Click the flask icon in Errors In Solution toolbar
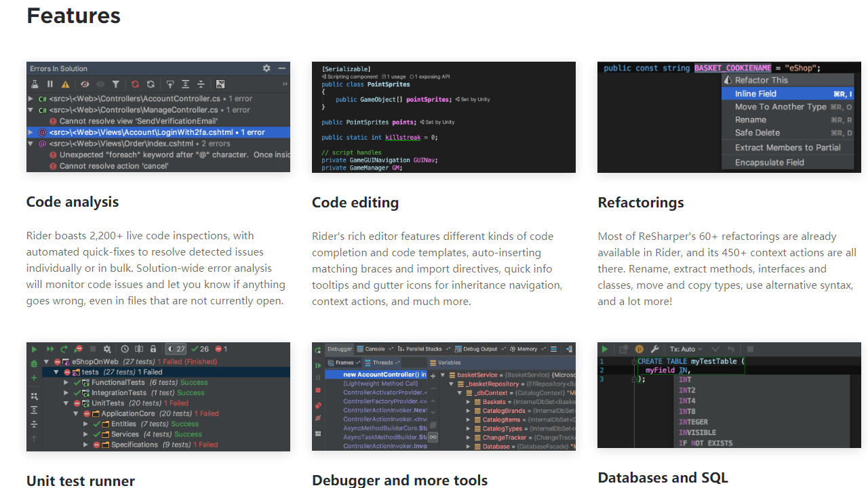Viewport: 868px width, 488px height. tap(35, 84)
